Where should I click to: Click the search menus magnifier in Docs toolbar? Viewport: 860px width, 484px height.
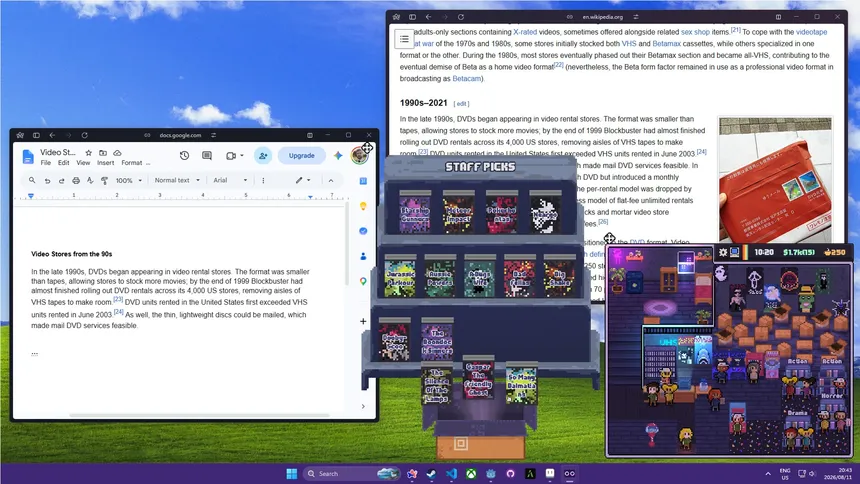click(32, 180)
